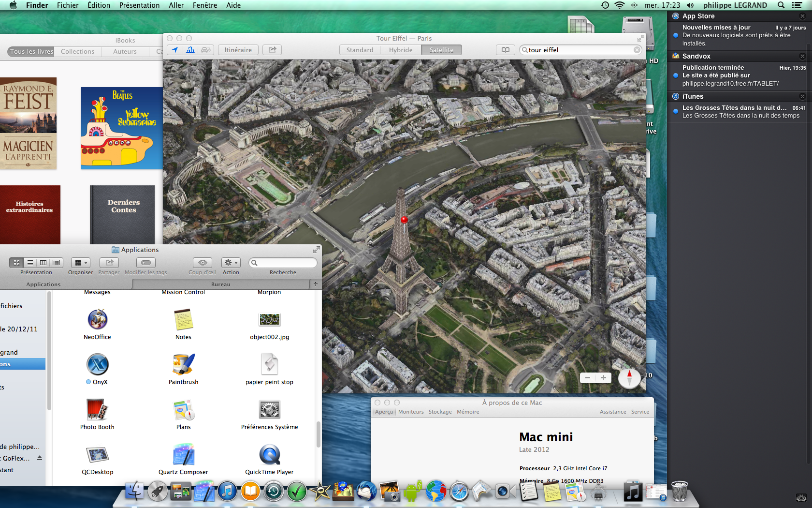The width and height of the screenshot is (812, 508).
Task: Toggle 3D buildings view in Maps
Action: pyautogui.click(x=190, y=50)
